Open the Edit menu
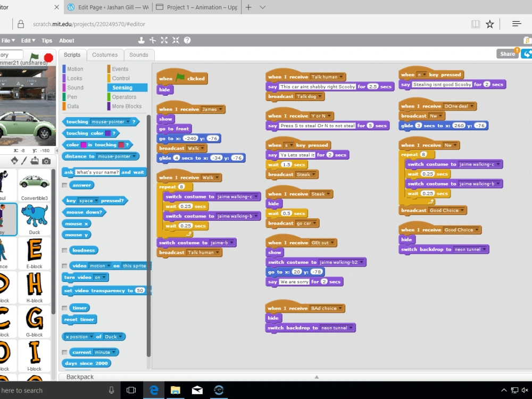532x399 pixels. click(x=26, y=40)
